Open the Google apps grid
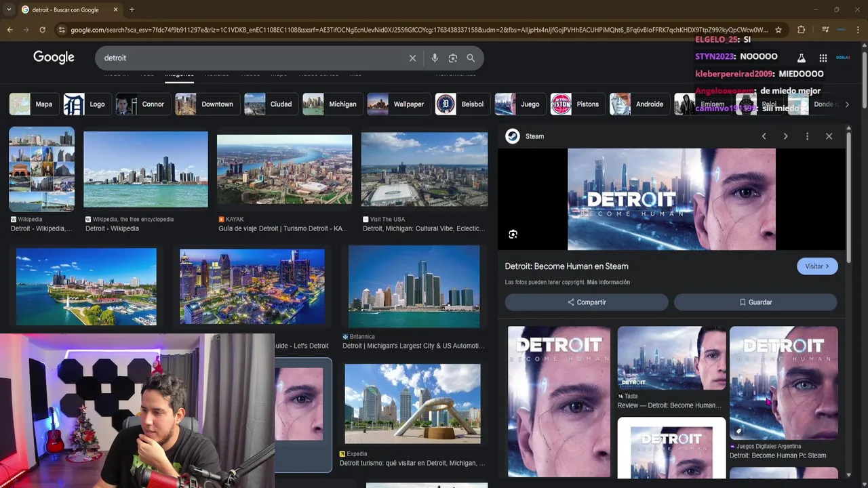The width and height of the screenshot is (868, 488). (x=823, y=58)
